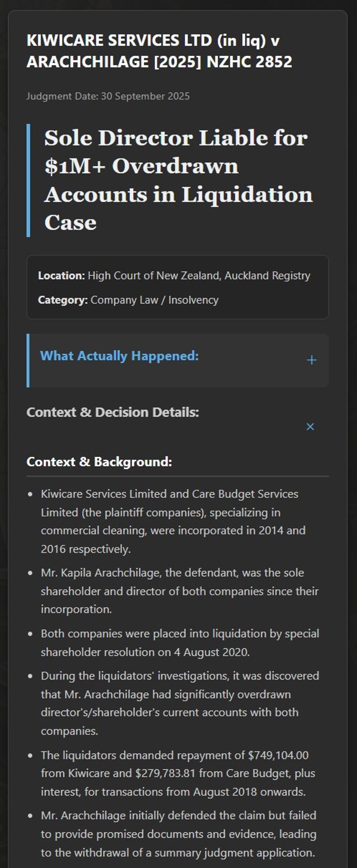Click the bold Location label
Screen dimensions: 357x868
(x=61, y=275)
